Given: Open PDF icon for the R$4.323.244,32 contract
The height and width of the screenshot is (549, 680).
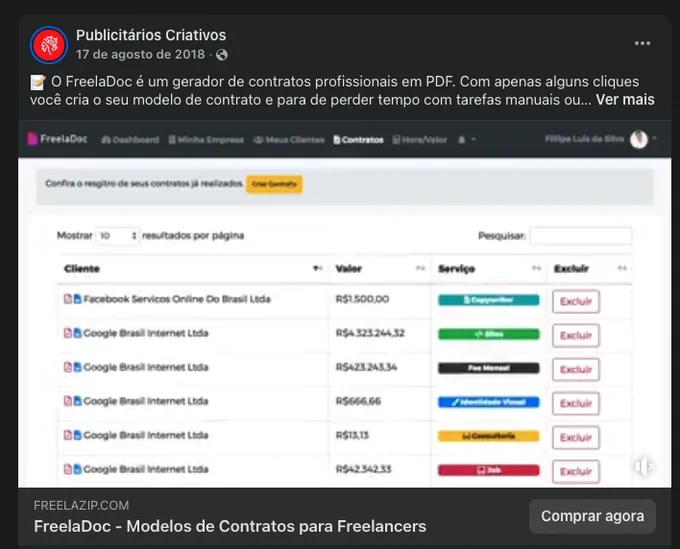Looking at the screenshot, I should click(68, 333).
